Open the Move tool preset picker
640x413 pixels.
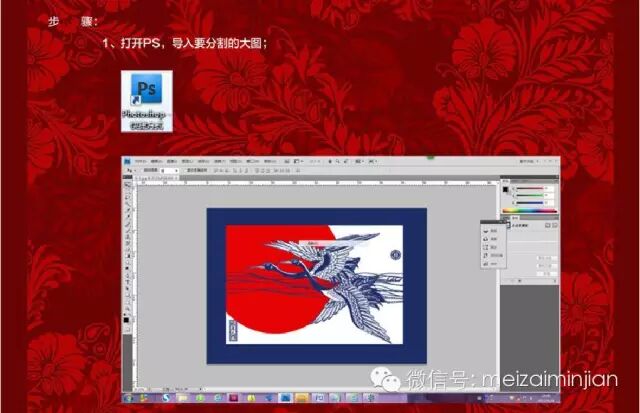click(131, 170)
